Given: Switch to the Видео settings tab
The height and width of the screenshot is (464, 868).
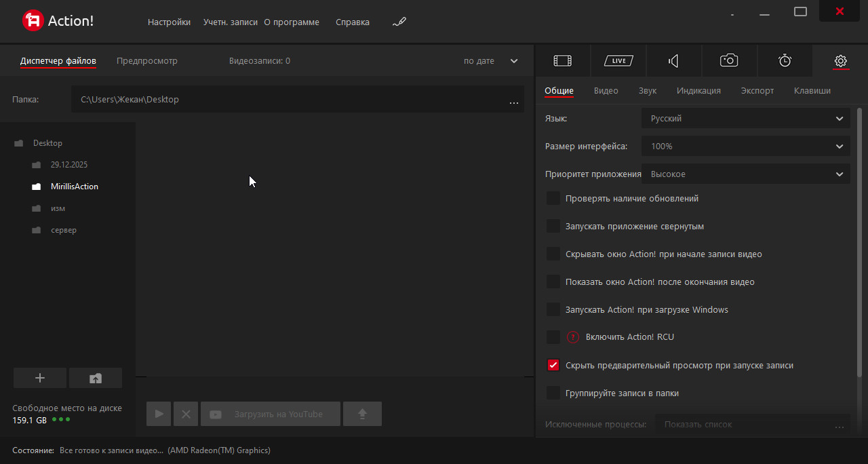Looking at the screenshot, I should pyautogui.click(x=606, y=91).
